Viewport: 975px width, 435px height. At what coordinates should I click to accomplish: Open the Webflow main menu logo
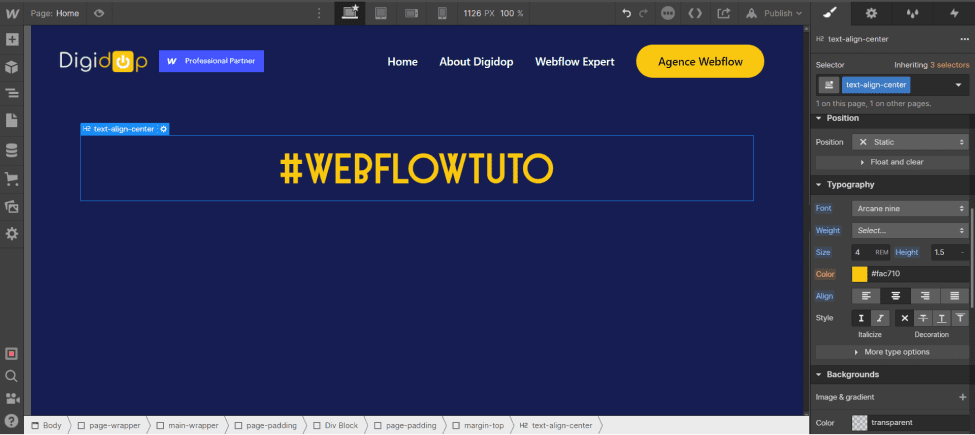click(12, 13)
